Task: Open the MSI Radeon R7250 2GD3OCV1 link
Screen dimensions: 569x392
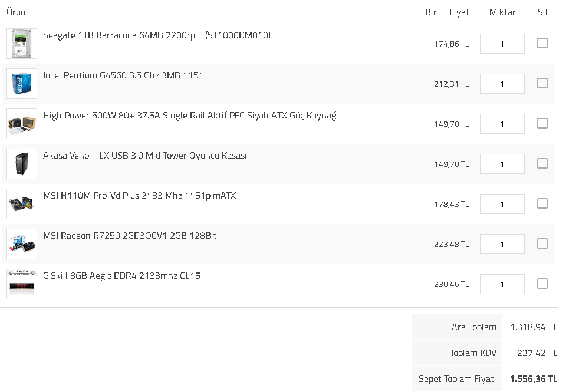Action: [x=130, y=236]
